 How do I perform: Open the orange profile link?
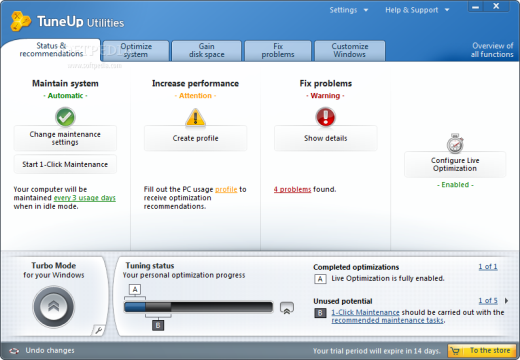click(x=226, y=189)
